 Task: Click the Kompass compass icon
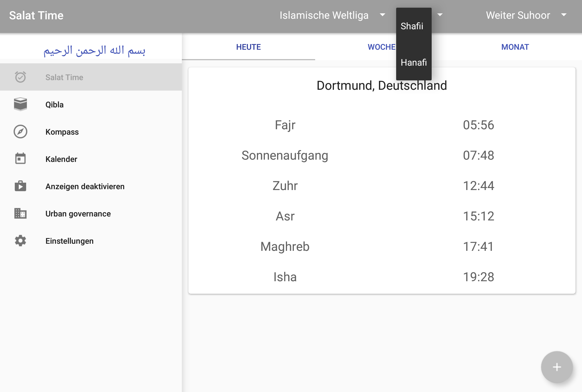point(20,132)
